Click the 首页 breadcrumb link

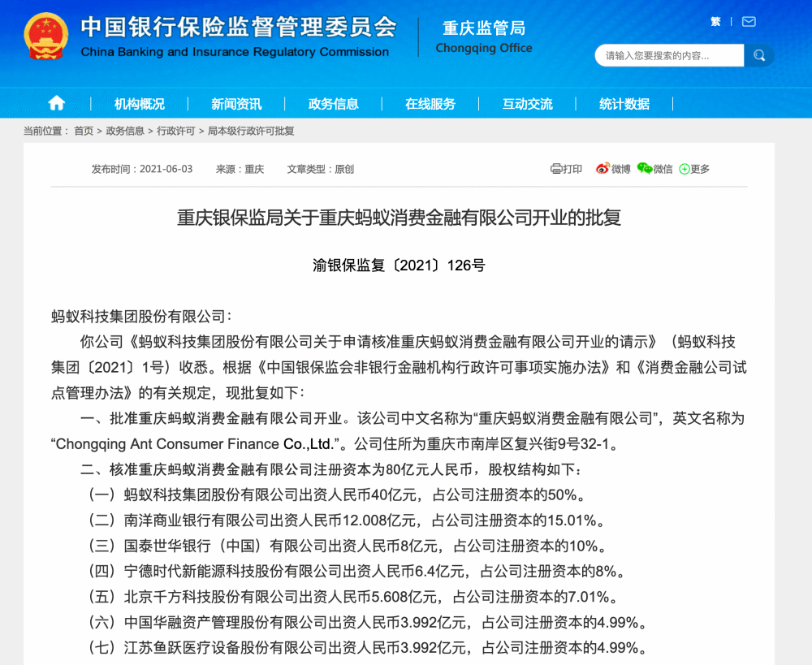tap(84, 131)
